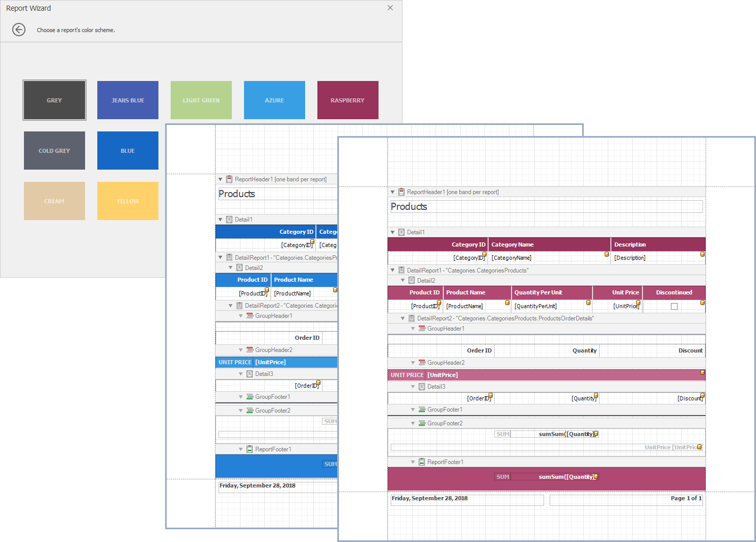Click GroupHeader1 band icon in blue report
The image size is (756, 542).
click(250, 316)
